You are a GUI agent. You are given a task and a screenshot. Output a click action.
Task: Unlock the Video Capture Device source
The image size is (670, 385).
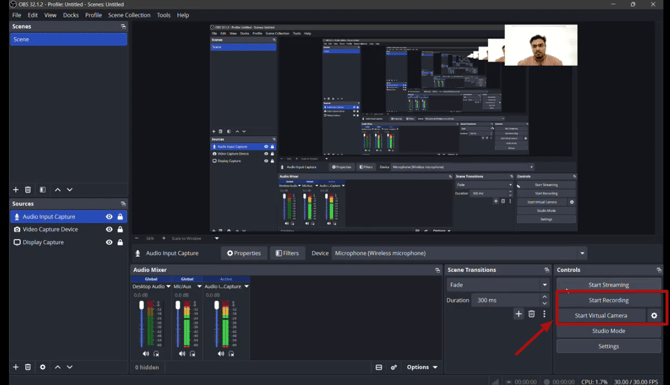click(x=120, y=230)
